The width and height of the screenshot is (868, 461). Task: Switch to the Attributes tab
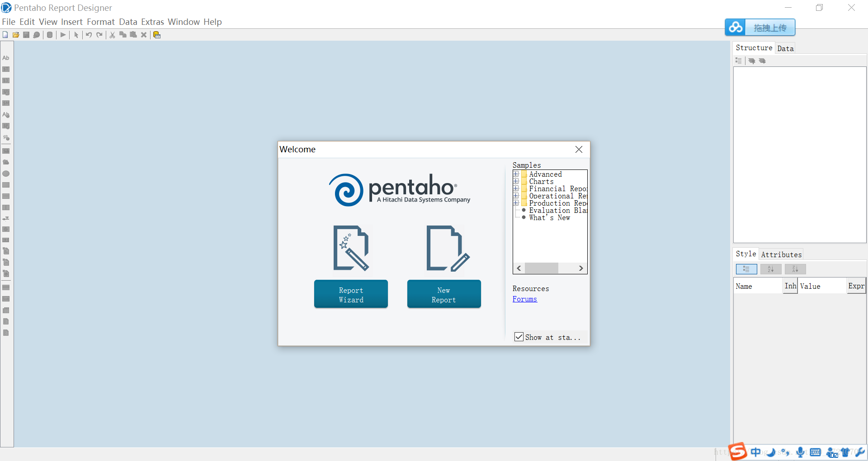pyautogui.click(x=781, y=254)
